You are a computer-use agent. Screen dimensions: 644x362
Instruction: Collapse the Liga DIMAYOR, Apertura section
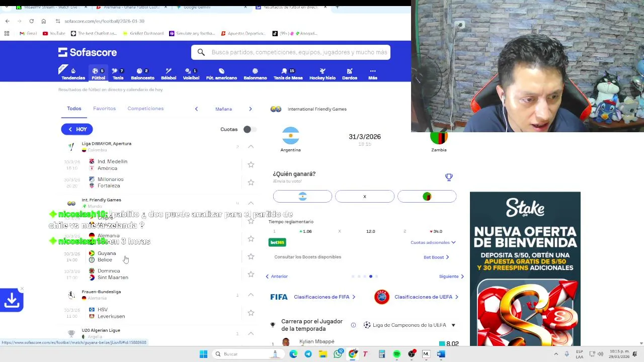click(251, 146)
